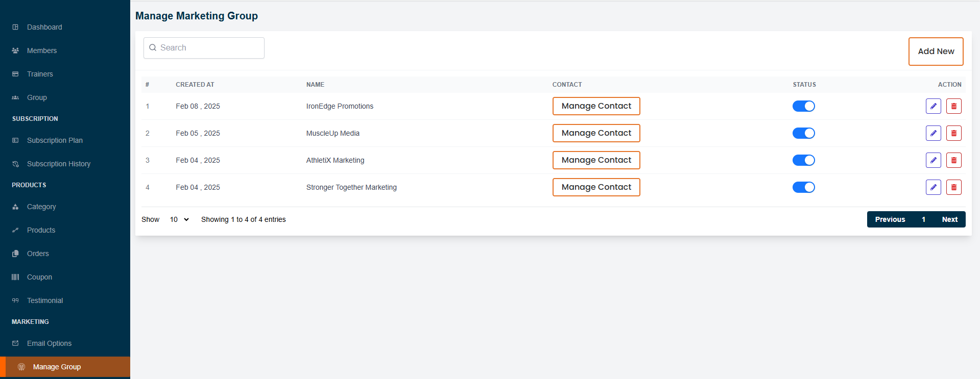Open the Products page from the sidebar

[41, 230]
